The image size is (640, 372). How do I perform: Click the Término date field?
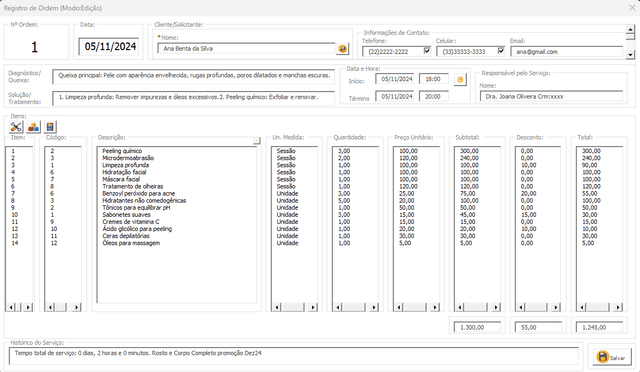(x=395, y=97)
